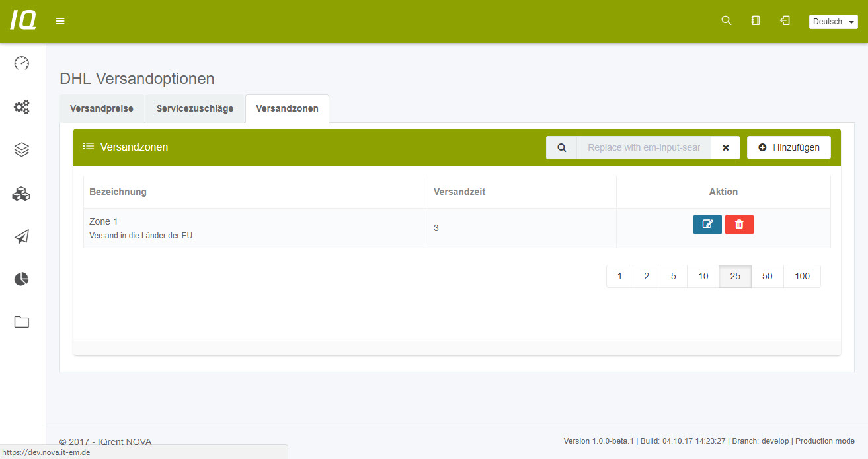Open the cubes inventory sidebar icon

(x=22, y=194)
